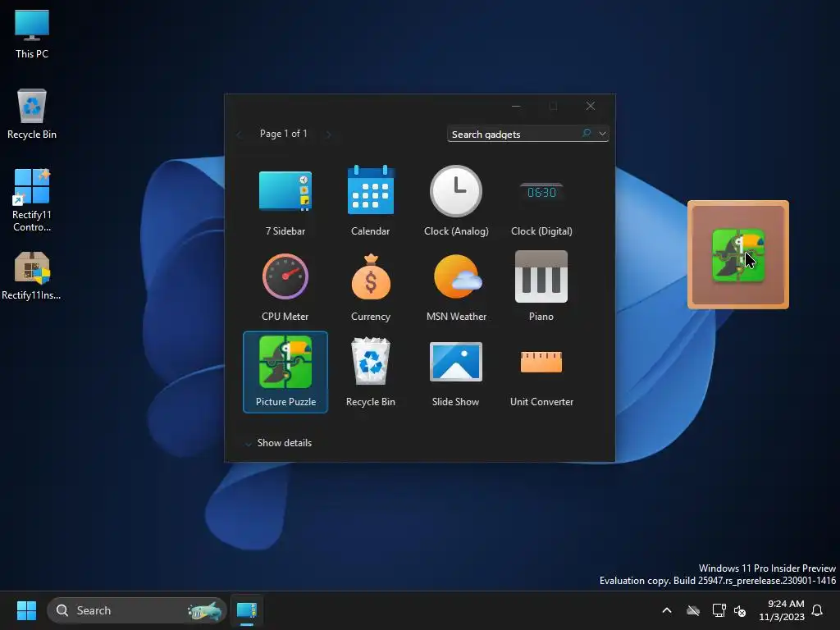
Task: Open network status tray icon
Action: point(719,610)
